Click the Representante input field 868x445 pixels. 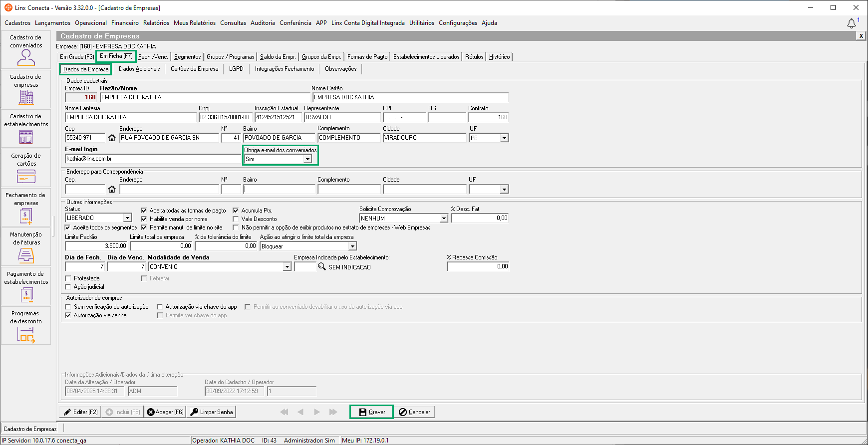(342, 117)
